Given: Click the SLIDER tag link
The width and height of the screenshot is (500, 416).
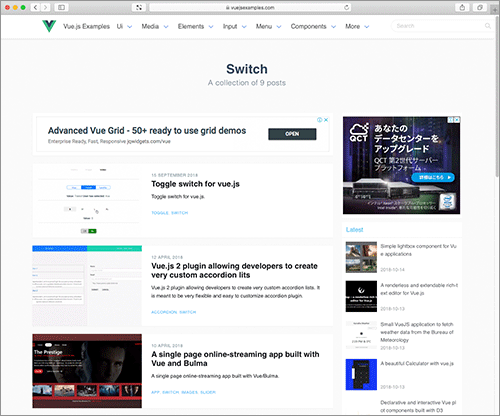Looking at the screenshot, I should (x=208, y=392).
